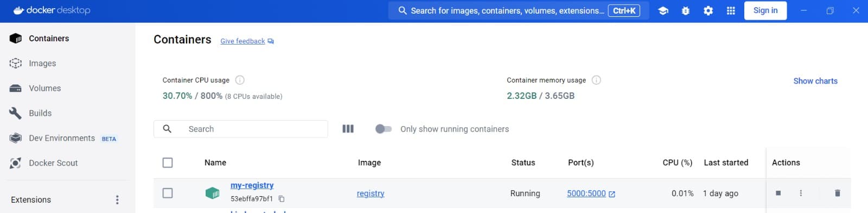Copy the container ID 53ebffa97bf1
The image size is (868, 213).
(x=282, y=199)
